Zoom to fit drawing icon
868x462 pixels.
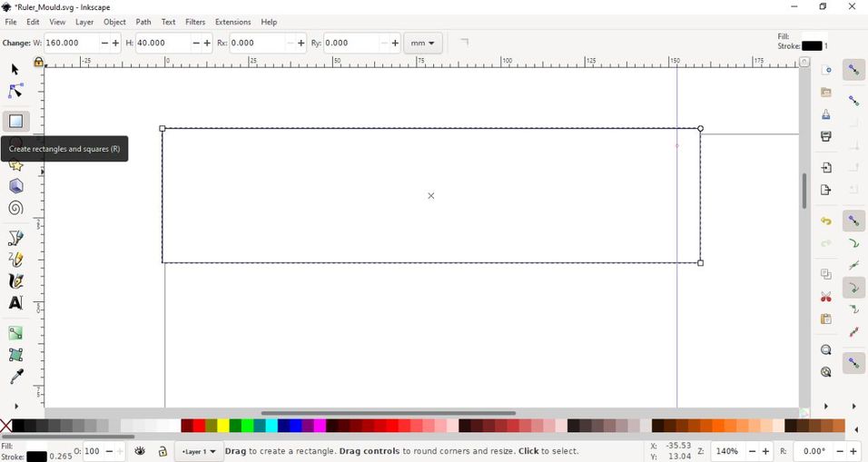coord(826,372)
